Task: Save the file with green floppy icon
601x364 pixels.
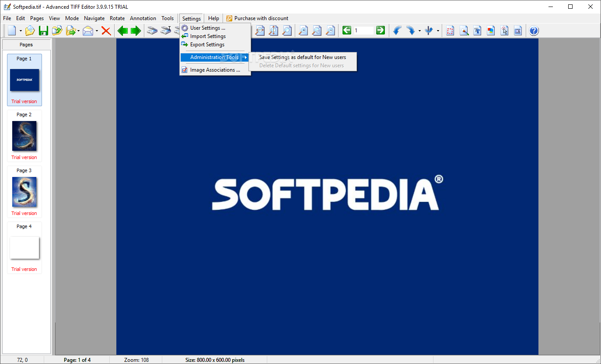Action: [x=43, y=31]
